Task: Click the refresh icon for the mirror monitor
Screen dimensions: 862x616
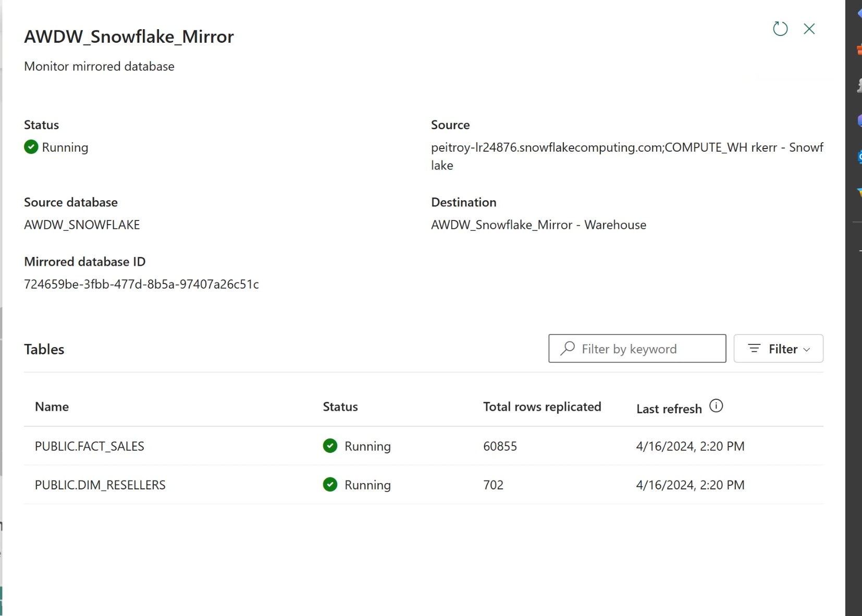Action: pyautogui.click(x=780, y=29)
